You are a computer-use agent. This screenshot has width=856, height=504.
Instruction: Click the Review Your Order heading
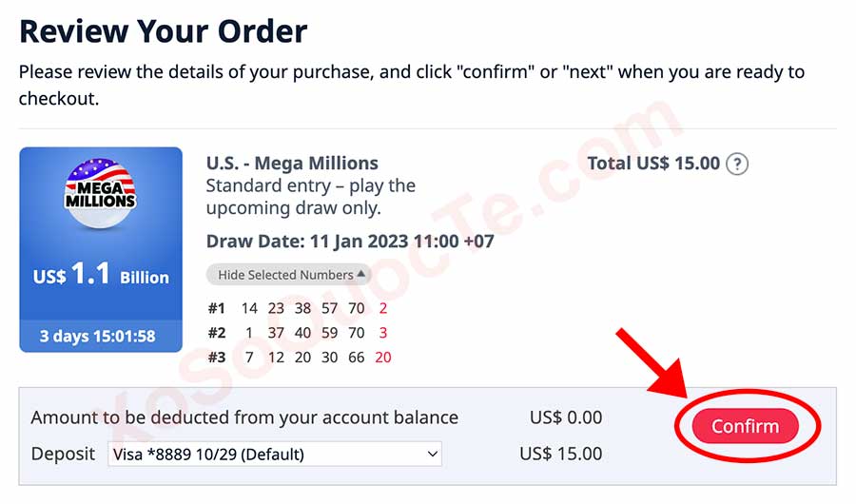tap(163, 30)
